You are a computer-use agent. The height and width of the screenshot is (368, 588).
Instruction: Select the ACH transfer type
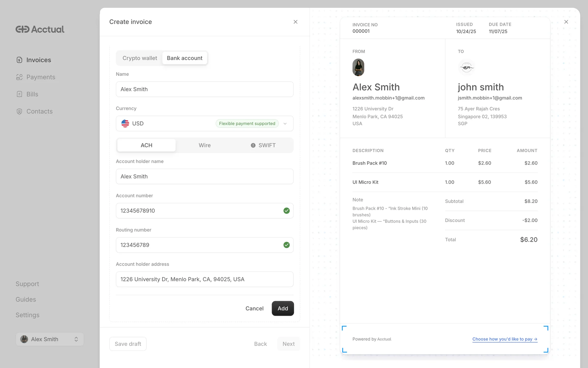(146, 145)
